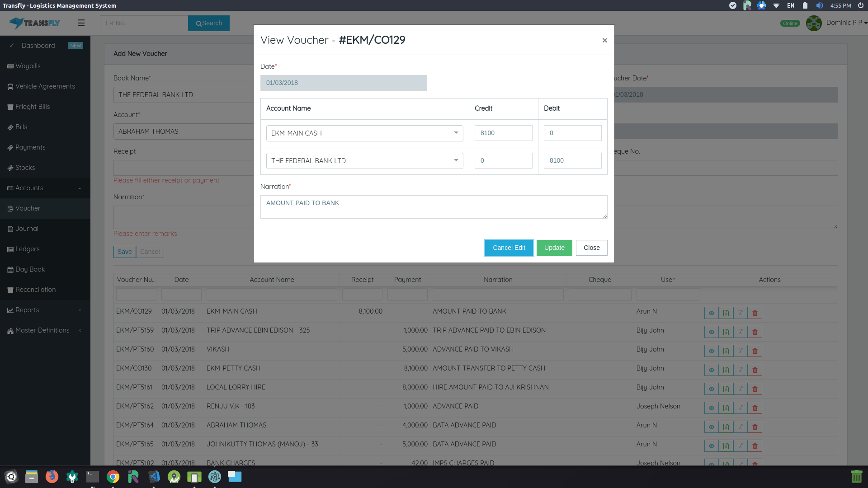This screenshot has height=488, width=868.
Task: Open THE FEDERAL BANK LTD account dropdown
Action: (456, 160)
